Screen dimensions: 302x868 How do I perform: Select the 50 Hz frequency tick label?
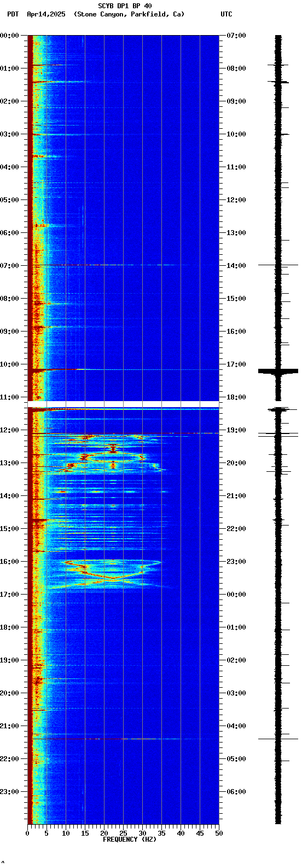(219, 833)
